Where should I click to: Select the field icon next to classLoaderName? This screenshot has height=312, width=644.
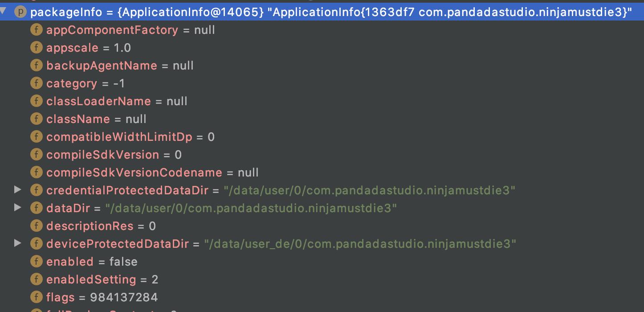tap(37, 101)
